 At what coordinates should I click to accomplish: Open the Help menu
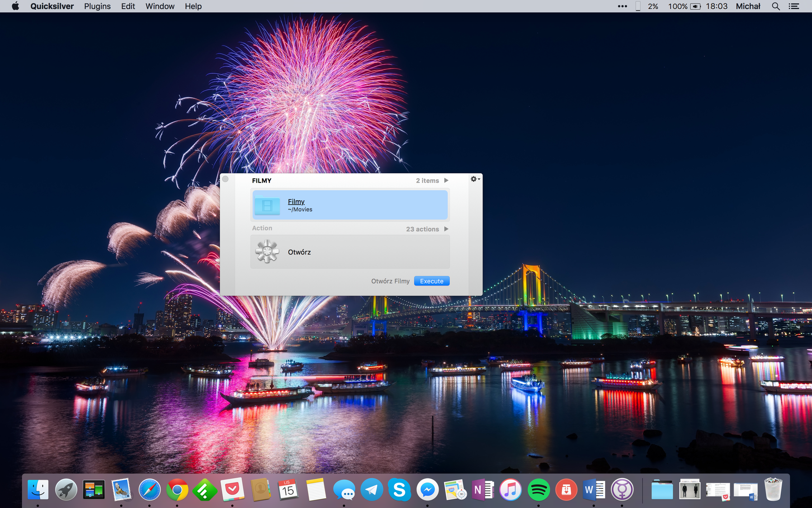click(193, 6)
